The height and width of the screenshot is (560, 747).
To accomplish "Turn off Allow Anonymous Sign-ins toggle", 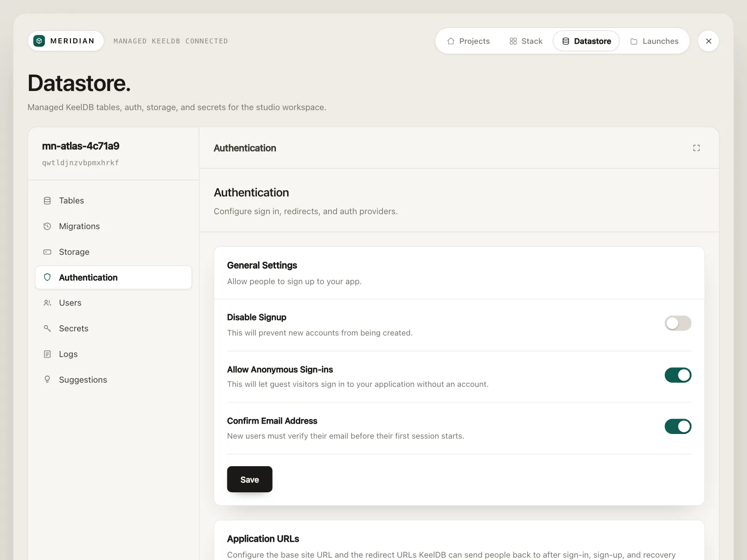I will 678,375.
